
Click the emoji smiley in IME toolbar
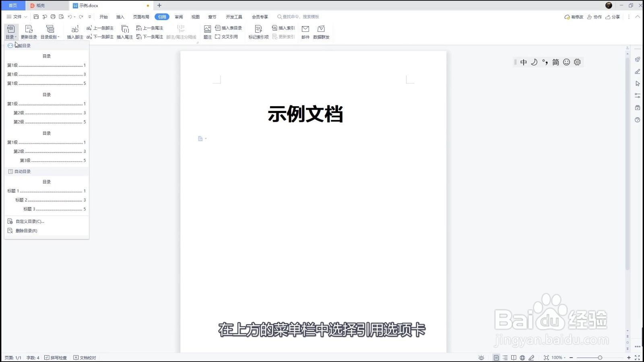566,62
